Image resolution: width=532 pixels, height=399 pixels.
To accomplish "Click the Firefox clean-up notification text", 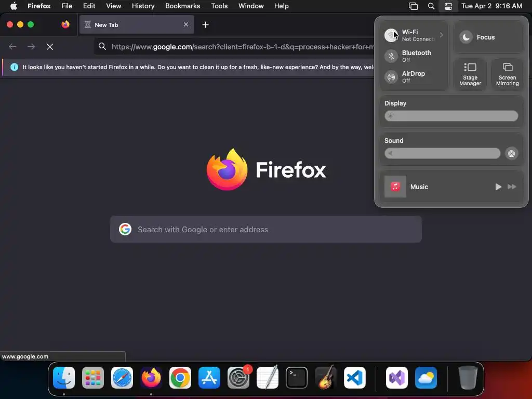I will click(x=198, y=67).
